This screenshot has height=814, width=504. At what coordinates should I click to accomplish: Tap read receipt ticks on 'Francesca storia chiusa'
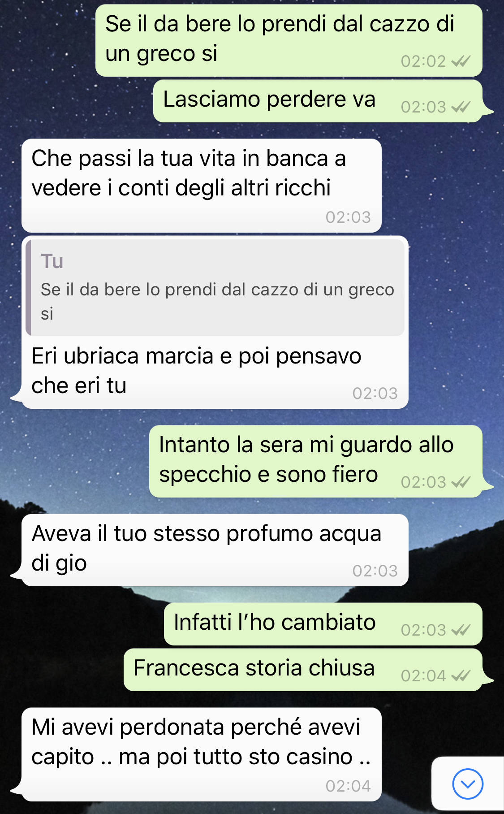coord(461,675)
